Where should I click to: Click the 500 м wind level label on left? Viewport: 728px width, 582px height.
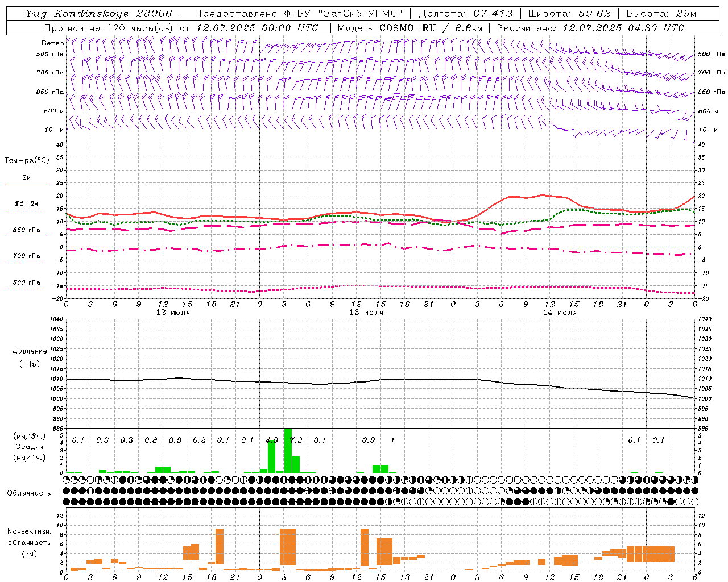pos(53,111)
